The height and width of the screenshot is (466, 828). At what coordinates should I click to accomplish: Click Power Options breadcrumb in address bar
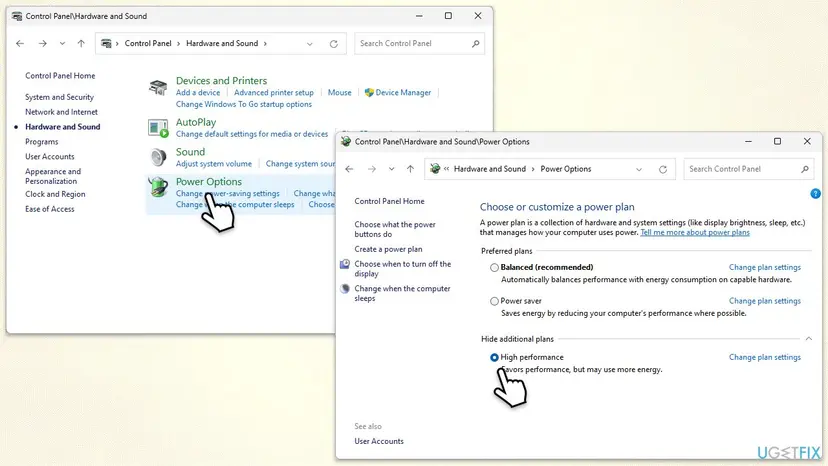click(566, 169)
